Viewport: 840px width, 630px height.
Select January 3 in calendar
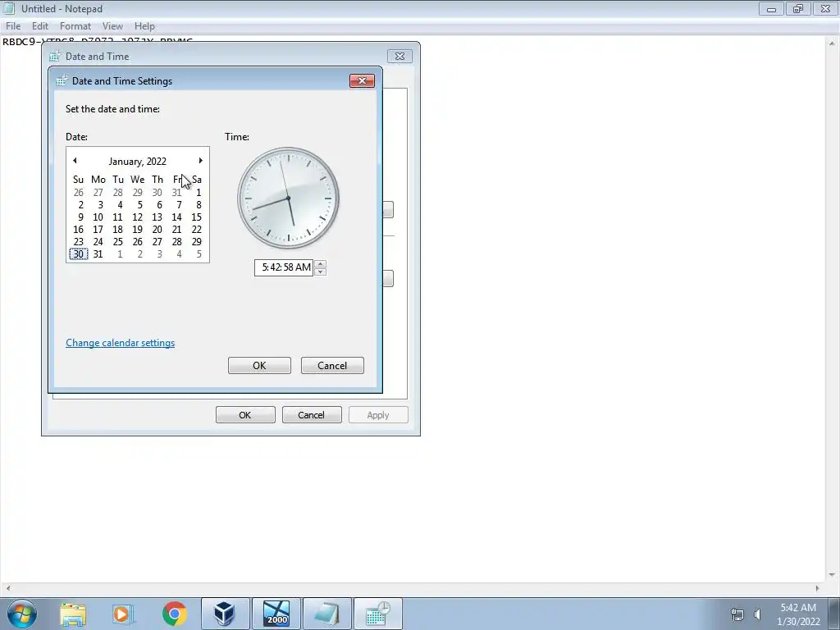click(100, 204)
